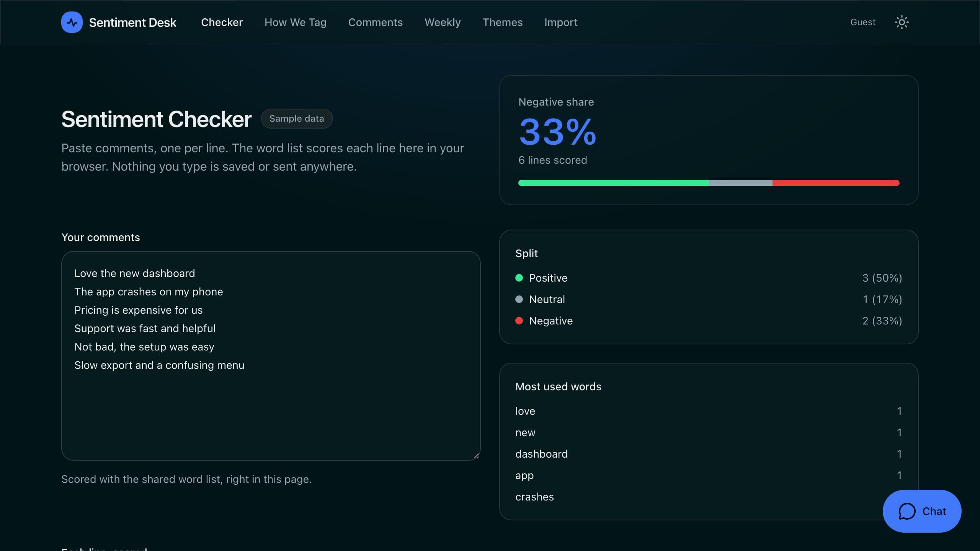Click the textarea resize handle corner
Viewport: 980px width, 551px height.
(x=476, y=455)
